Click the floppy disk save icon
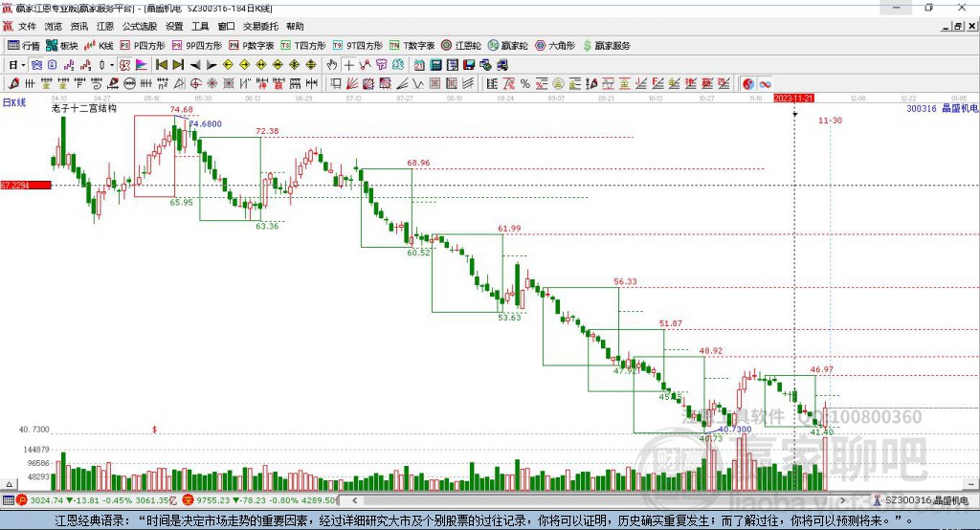The width and height of the screenshot is (980, 530). coord(469,65)
